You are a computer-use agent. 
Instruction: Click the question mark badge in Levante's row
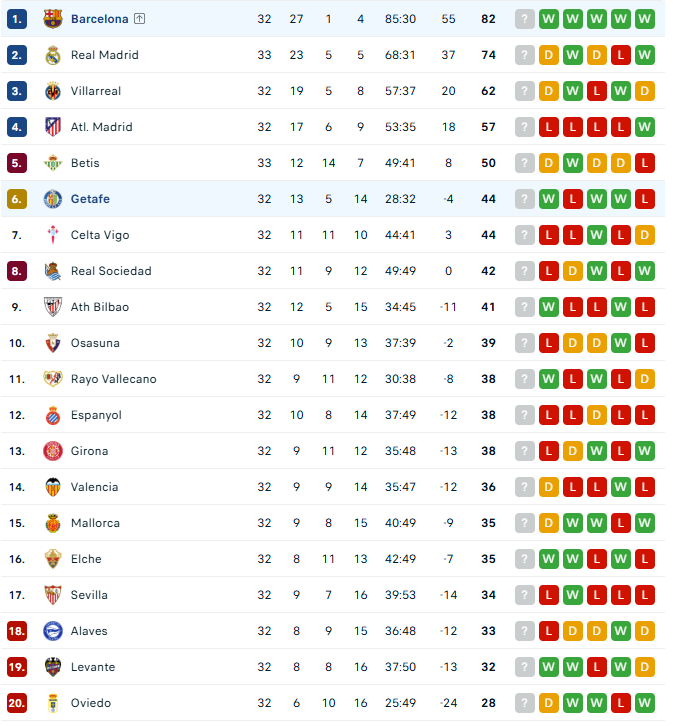[x=525, y=667]
